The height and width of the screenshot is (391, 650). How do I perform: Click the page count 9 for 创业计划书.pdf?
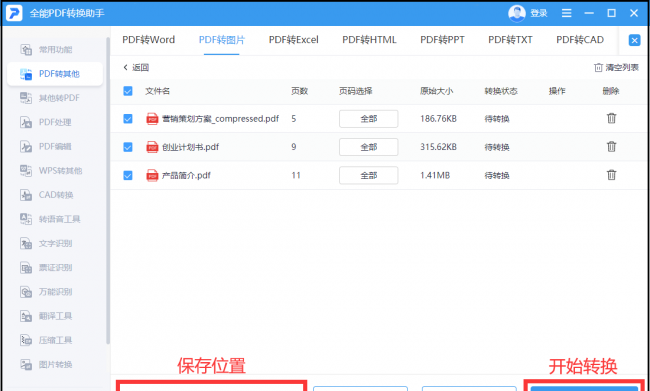click(293, 147)
